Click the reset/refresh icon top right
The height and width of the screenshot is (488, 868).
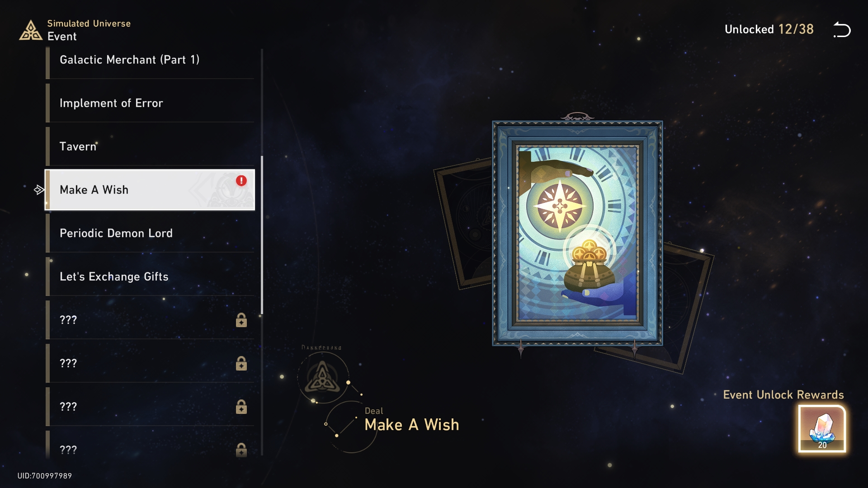pos(844,30)
